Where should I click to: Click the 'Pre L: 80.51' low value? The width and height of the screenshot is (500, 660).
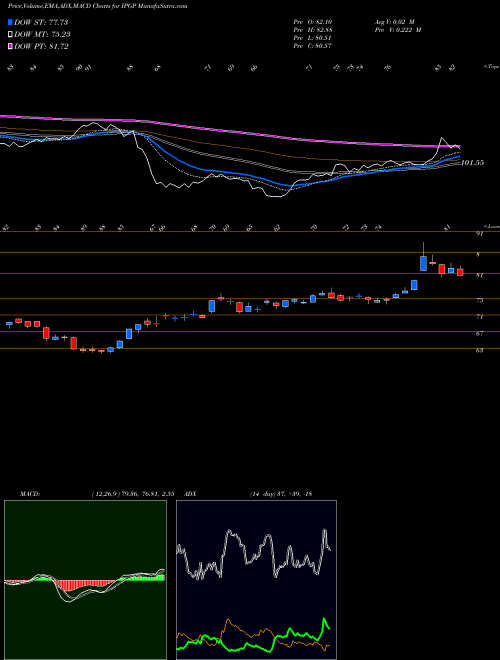point(313,38)
